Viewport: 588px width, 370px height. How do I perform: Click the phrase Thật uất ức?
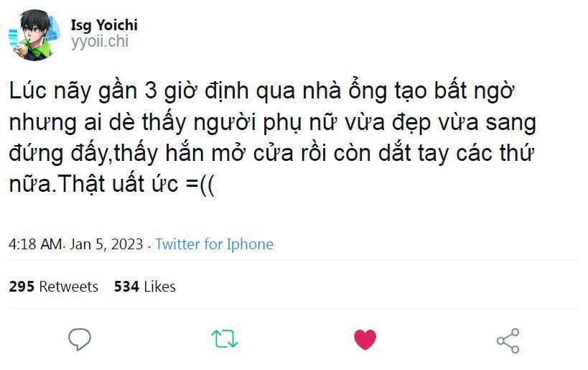(118, 185)
